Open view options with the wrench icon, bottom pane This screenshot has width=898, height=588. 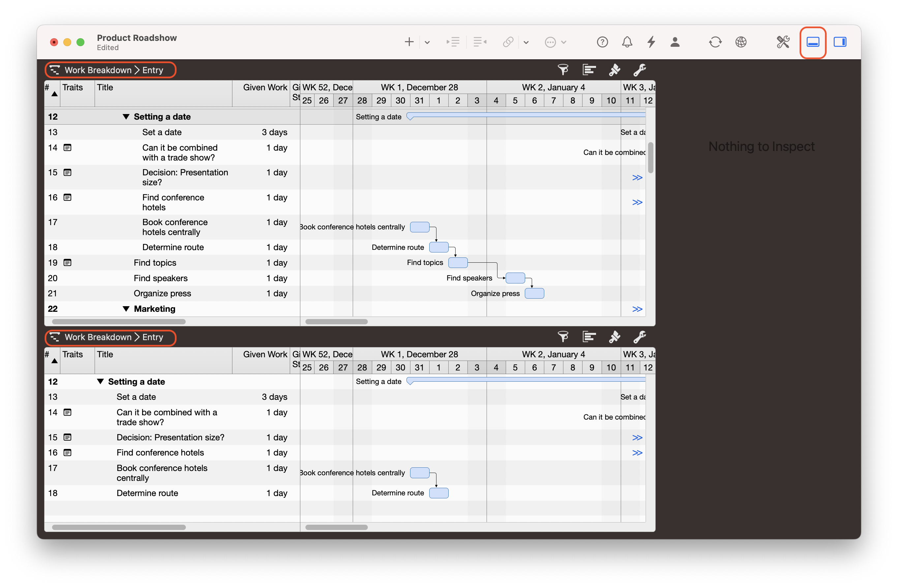640,337
